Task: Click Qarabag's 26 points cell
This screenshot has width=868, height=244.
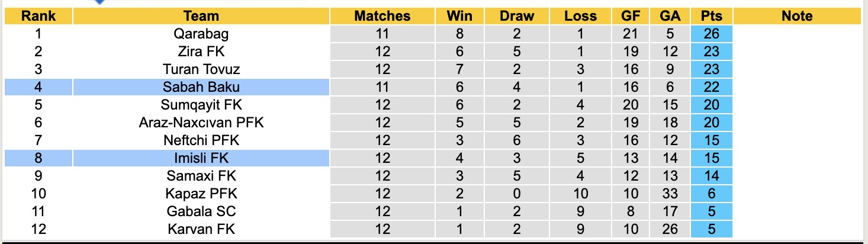Action: (711, 34)
